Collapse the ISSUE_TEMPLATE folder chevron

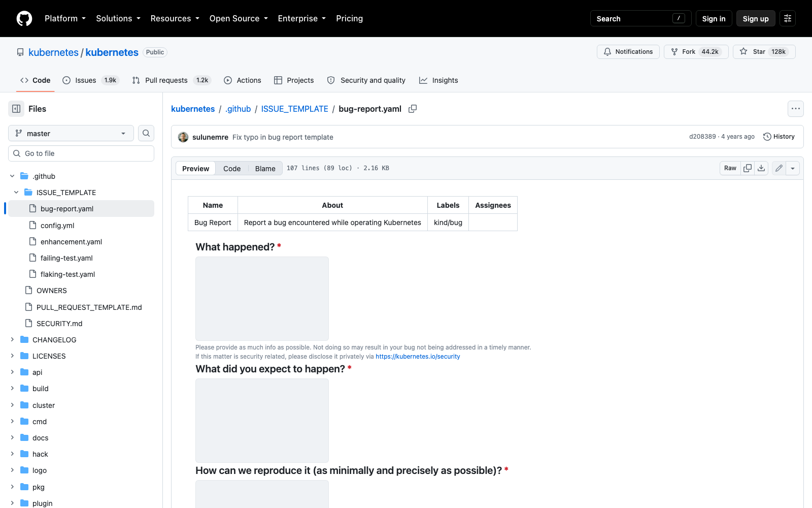click(x=16, y=192)
